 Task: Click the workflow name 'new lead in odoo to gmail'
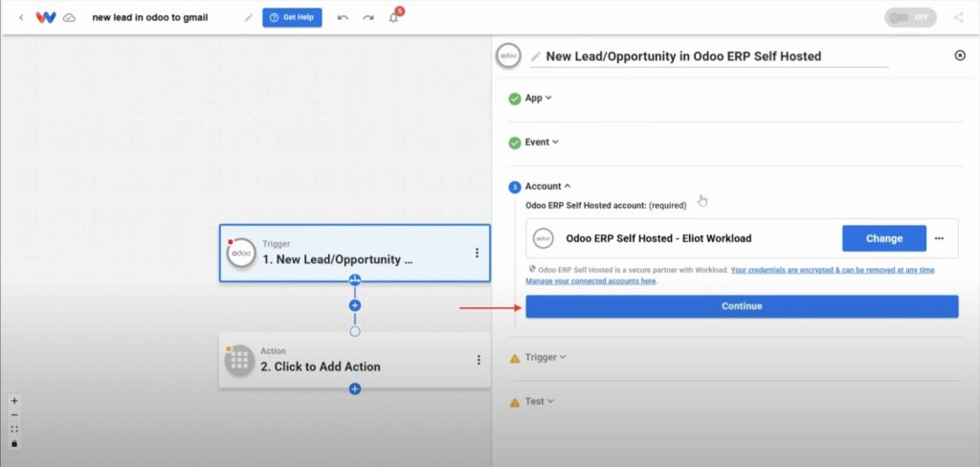(x=150, y=17)
